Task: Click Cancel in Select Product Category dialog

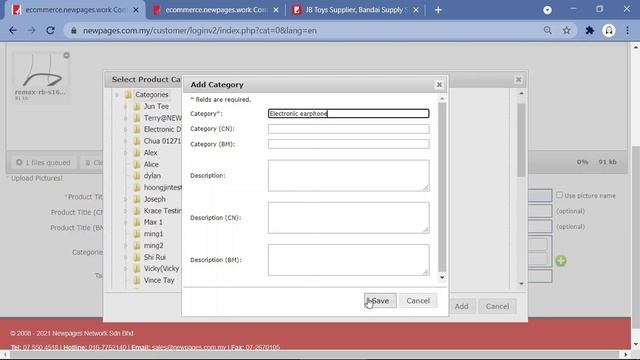Action: [x=497, y=306]
